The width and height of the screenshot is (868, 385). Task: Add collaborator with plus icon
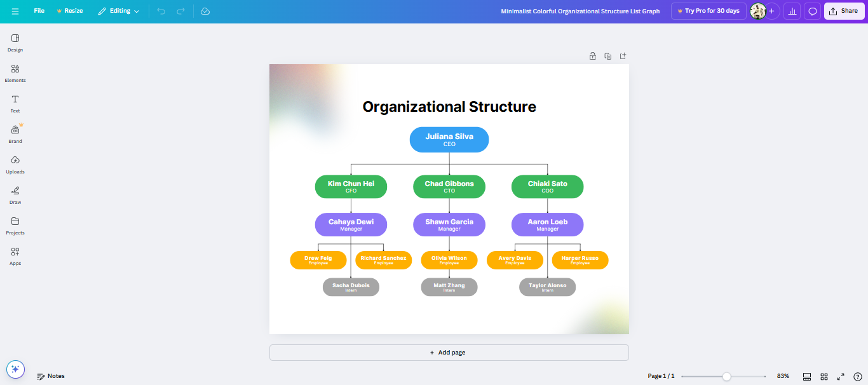[x=772, y=11]
